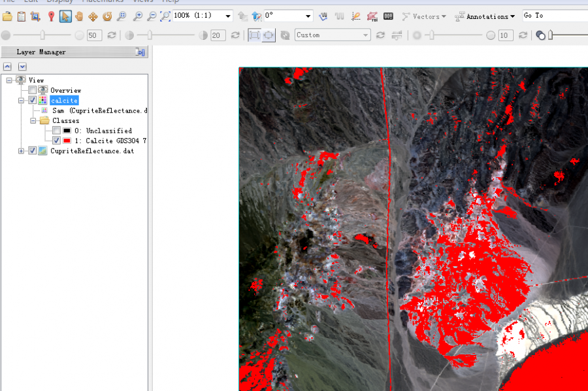Click the Open file folder icon
588x391 pixels.
click(7, 16)
